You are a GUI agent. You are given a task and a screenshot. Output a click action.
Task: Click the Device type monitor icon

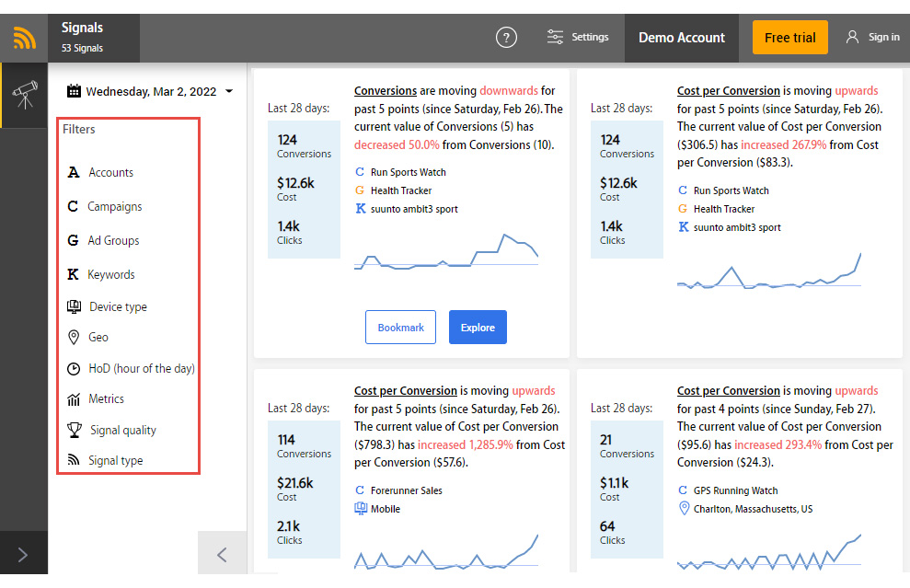pos(75,306)
